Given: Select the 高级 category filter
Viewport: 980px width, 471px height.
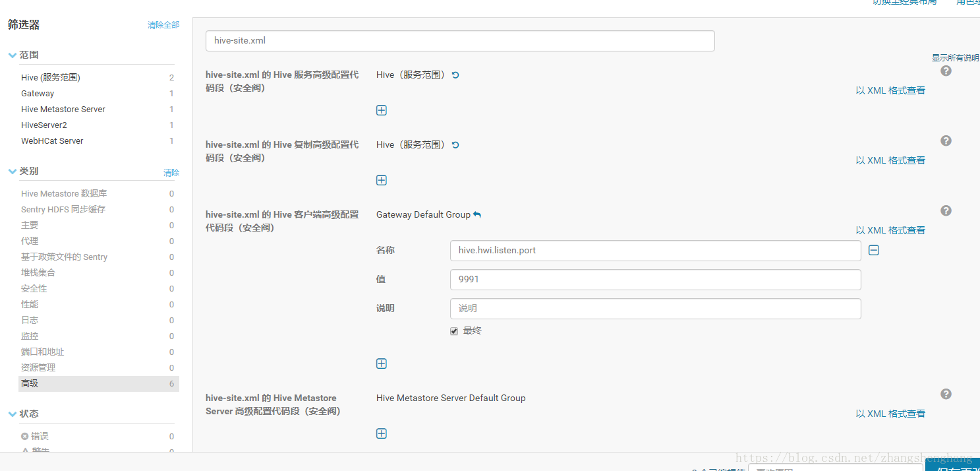Looking at the screenshot, I should coord(99,383).
